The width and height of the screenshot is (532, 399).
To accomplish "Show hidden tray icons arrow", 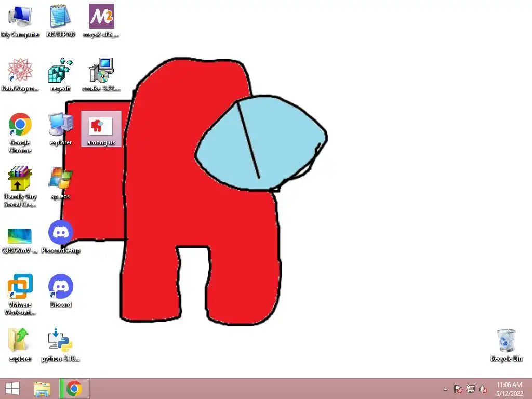I will coord(445,389).
